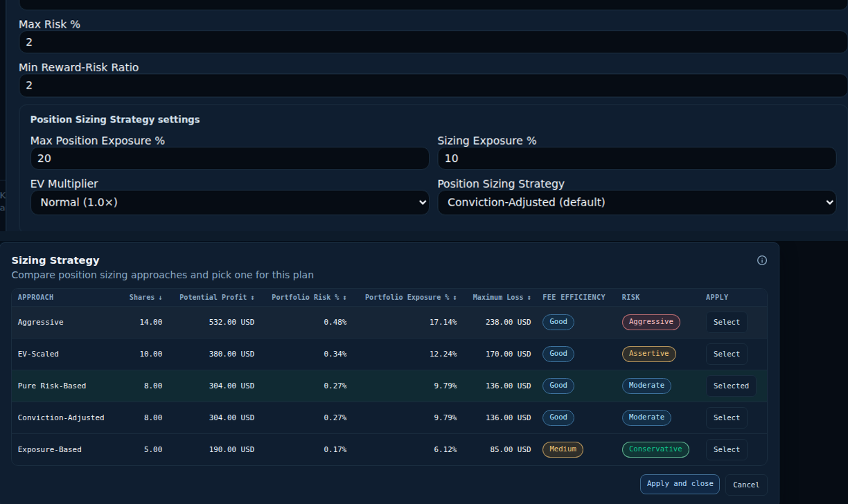Viewport: 848px width, 504px height.
Task: Focus the Max Position Exposure % field
Action: pyautogui.click(x=230, y=159)
